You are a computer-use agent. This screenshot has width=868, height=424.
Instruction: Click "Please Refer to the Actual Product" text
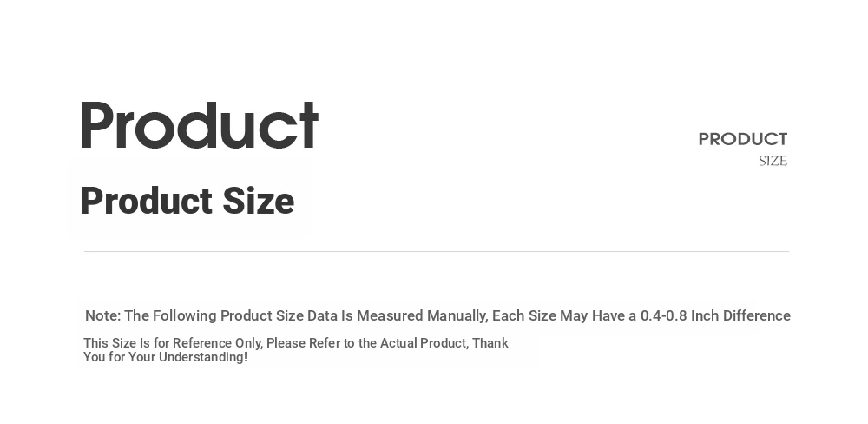click(367, 343)
